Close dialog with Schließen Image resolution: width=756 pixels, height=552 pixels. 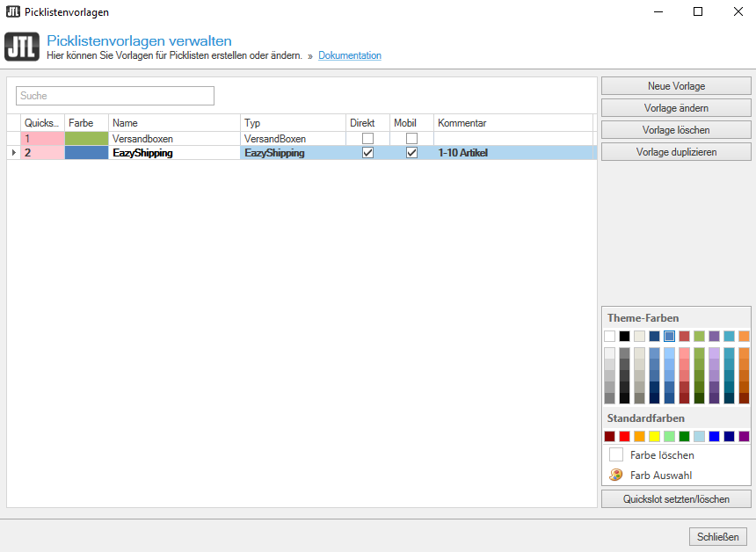717,536
